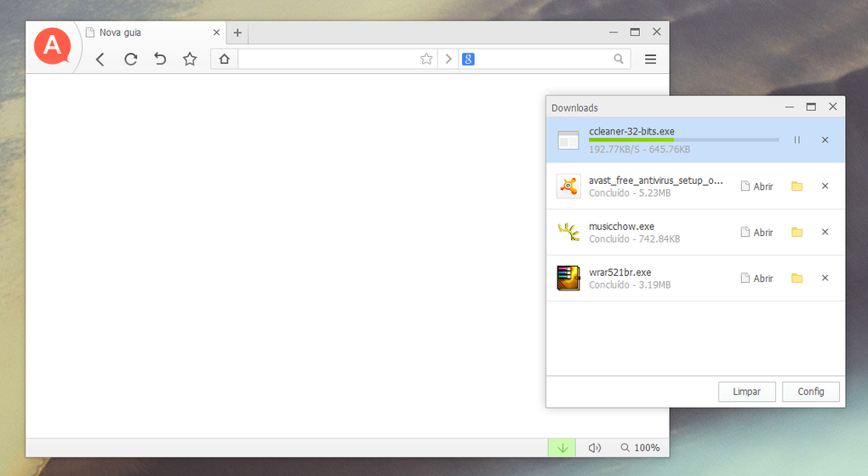Remove avast setup from download list
Image resolution: width=868 pixels, height=476 pixels.
(x=825, y=186)
